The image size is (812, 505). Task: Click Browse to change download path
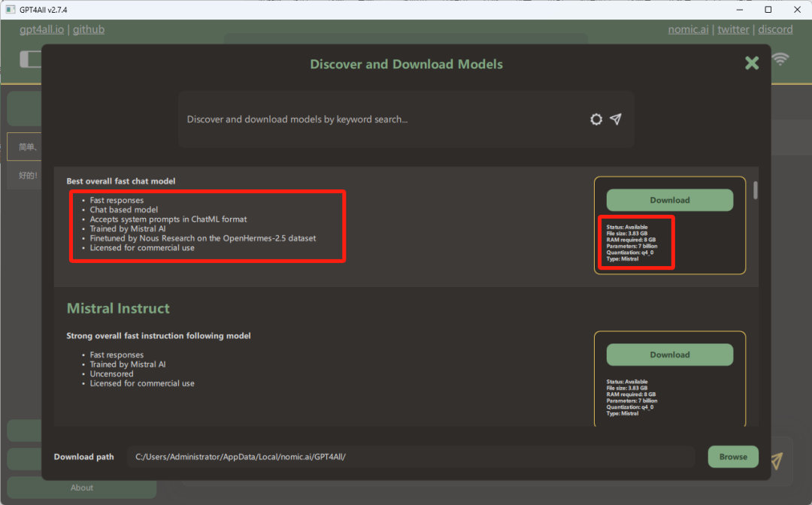(x=733, y=457)
